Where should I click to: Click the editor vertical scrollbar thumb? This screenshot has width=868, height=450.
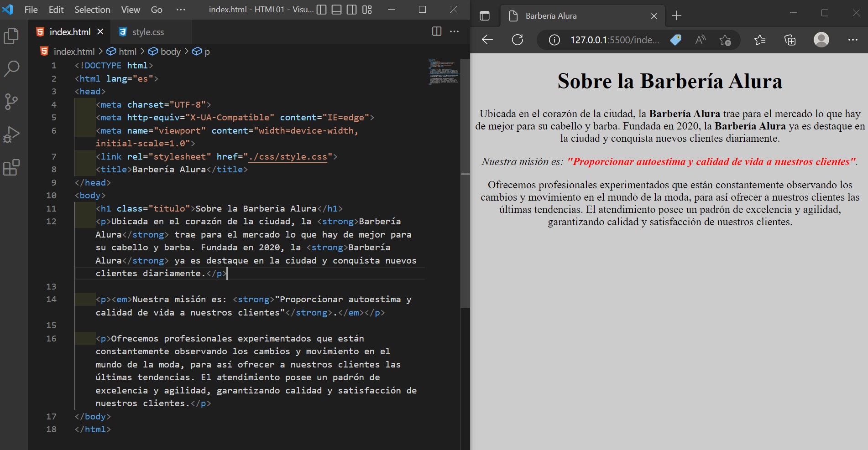(x=465, y=183)
